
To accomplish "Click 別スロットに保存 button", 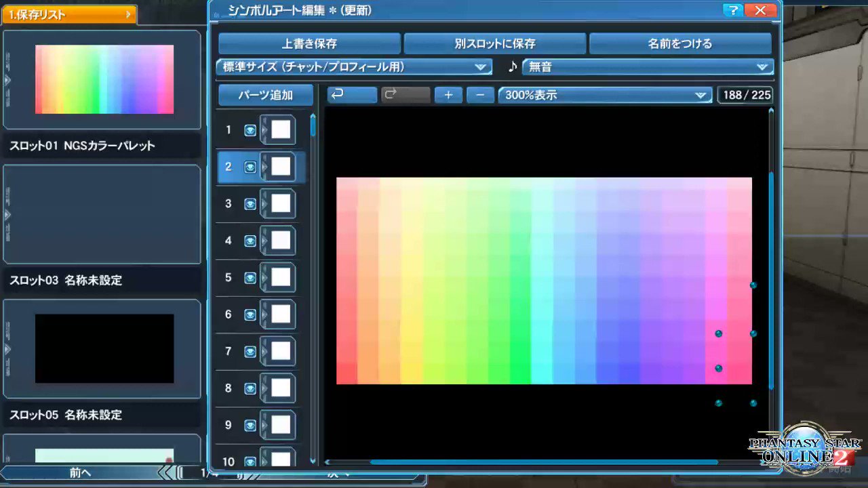I will pos(495,43).
